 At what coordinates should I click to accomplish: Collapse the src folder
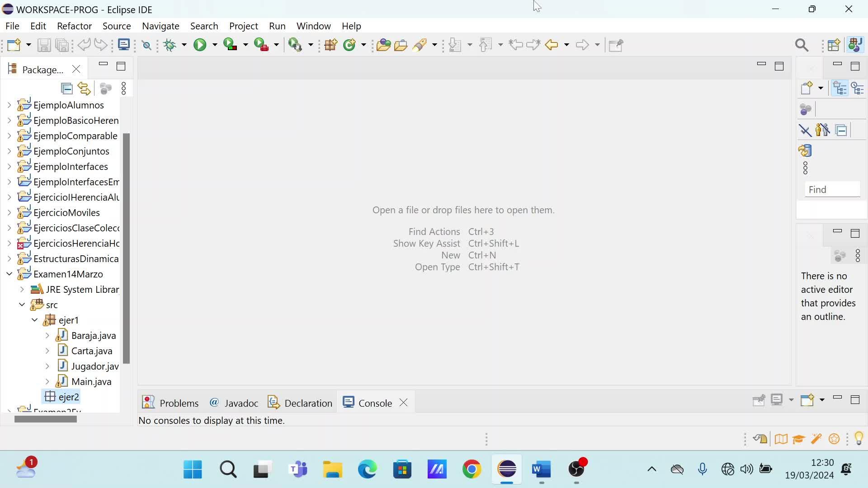point(22,305)
